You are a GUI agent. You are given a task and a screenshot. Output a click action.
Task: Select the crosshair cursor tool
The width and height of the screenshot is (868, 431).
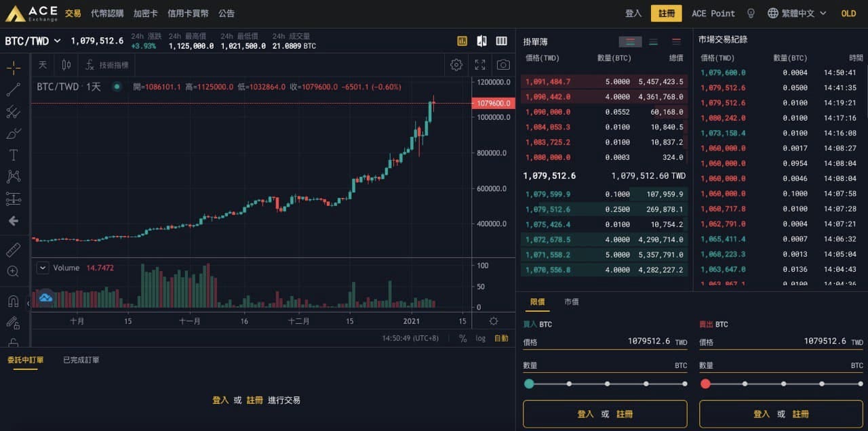(x=14, y=68)
